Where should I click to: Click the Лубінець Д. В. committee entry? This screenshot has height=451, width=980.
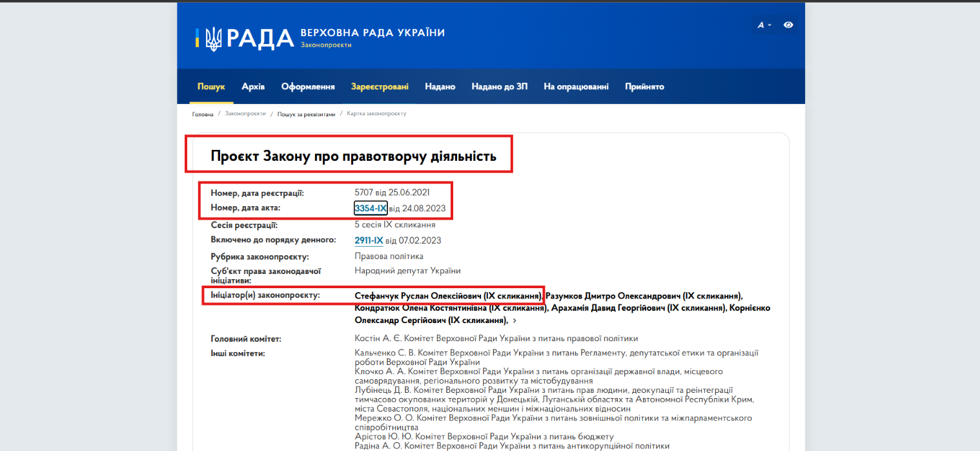(555, 399)
